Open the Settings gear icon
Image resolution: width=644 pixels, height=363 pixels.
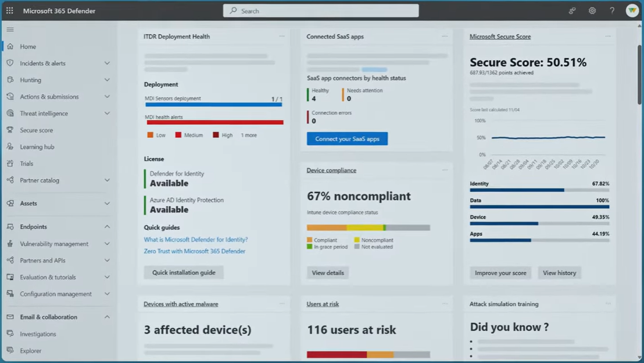592,10
